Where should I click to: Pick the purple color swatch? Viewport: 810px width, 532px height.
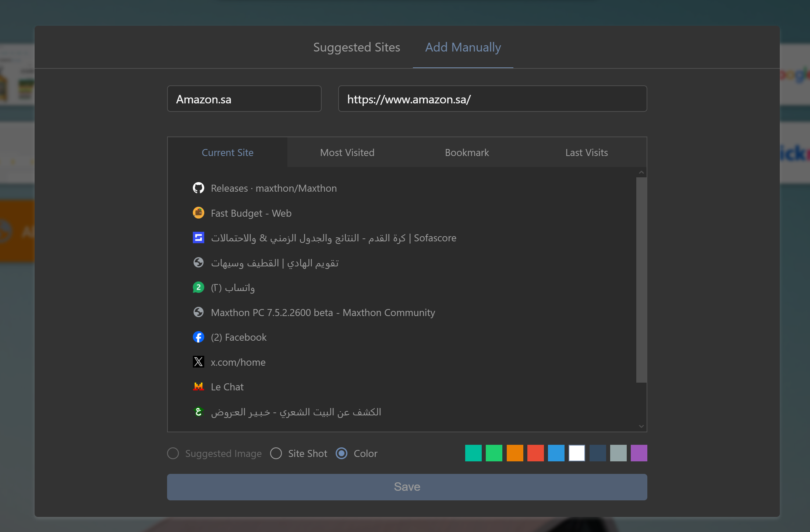pos(639,453)
